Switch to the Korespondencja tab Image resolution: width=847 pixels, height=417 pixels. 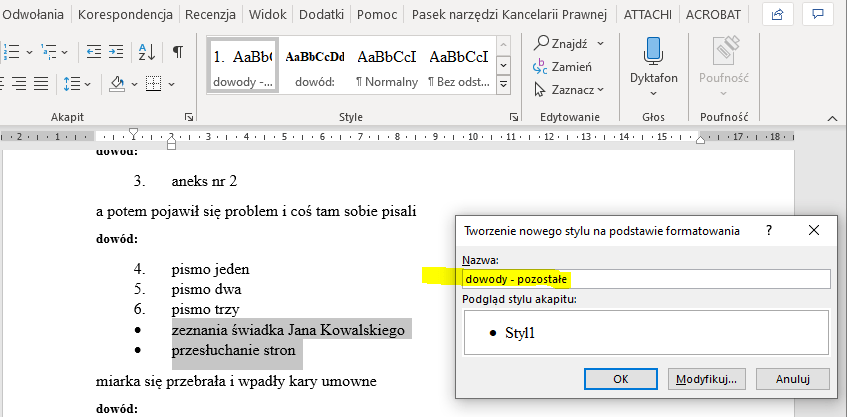pyautogui.click(x=128, y=15)
